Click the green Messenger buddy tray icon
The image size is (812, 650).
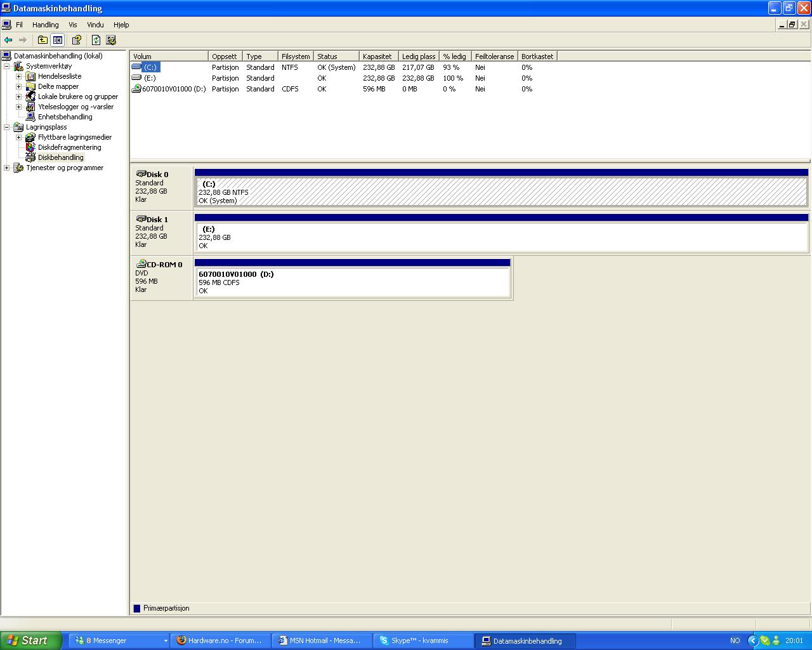coord(776,640)
